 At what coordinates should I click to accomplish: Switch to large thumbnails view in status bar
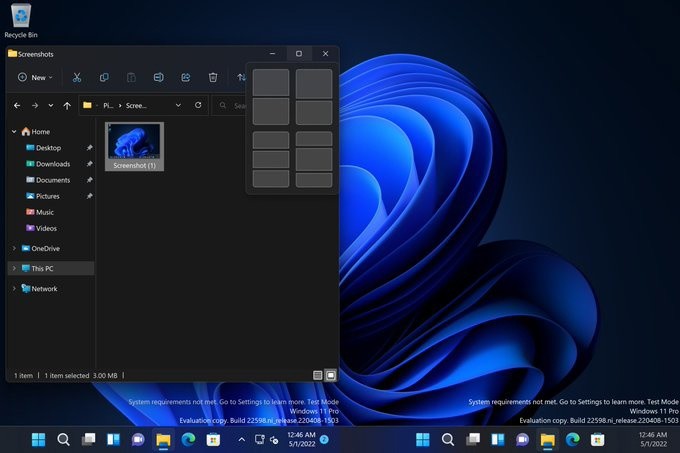coord(330,375)
